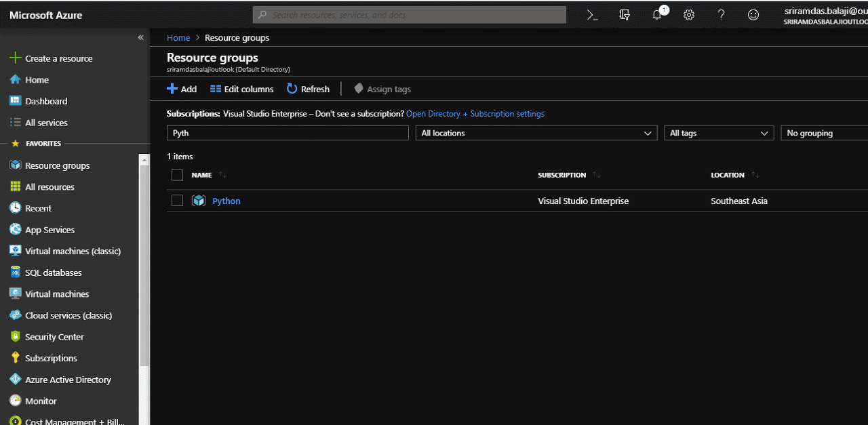
Task: Click the Home house icon in sidebar
Action: (15, 79)
